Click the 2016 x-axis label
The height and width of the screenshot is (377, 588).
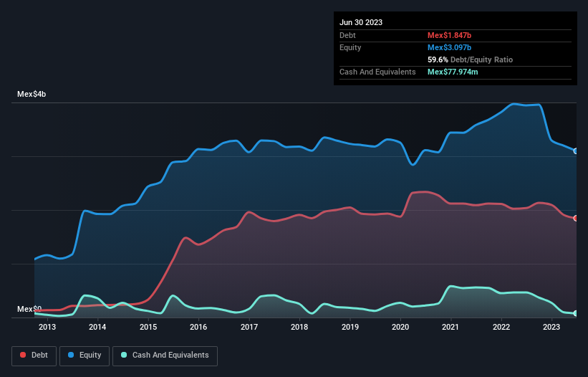[198, 327]
